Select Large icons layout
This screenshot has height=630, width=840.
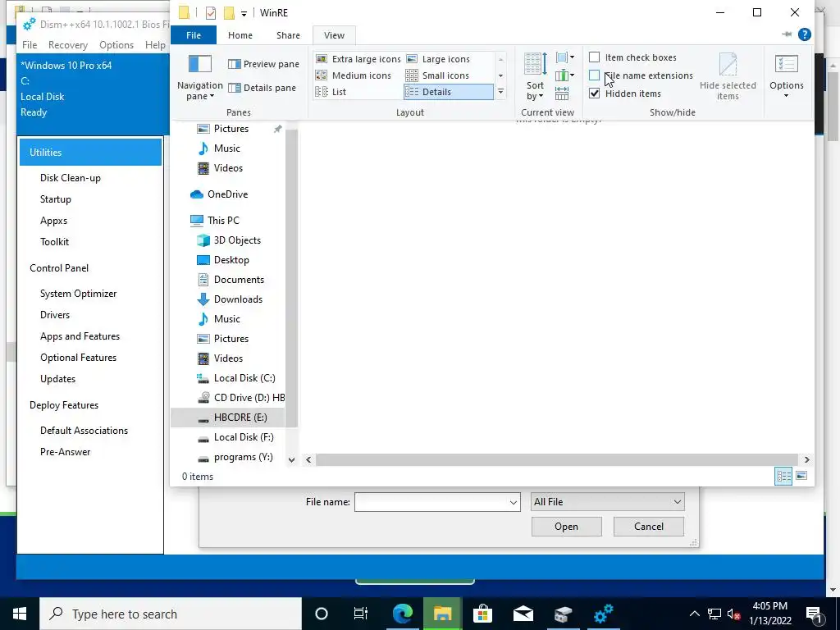click(x=438, y=59)
